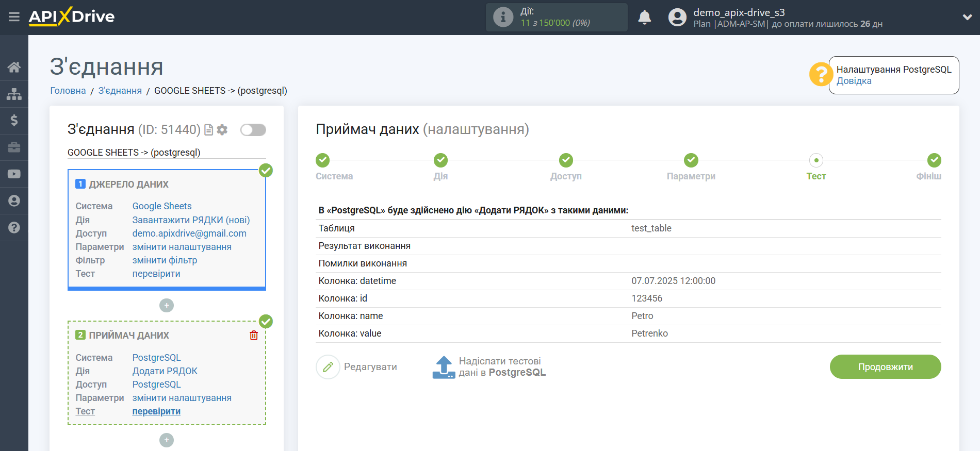Click the actions info icon

click(x=503, y=17)
